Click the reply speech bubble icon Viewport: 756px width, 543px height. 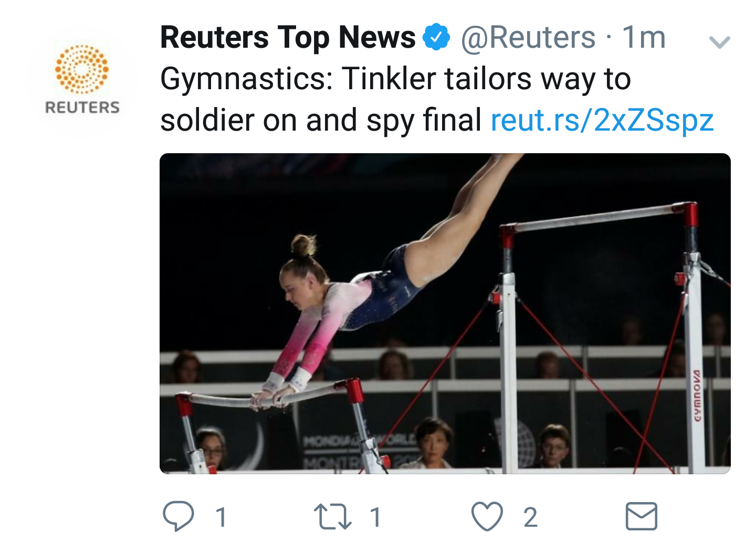(178, 516)
